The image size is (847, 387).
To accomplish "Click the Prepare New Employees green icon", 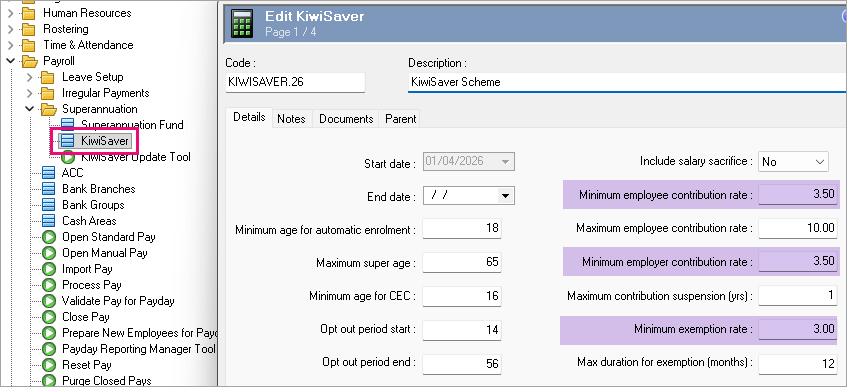I will click(x=49, y=333).
